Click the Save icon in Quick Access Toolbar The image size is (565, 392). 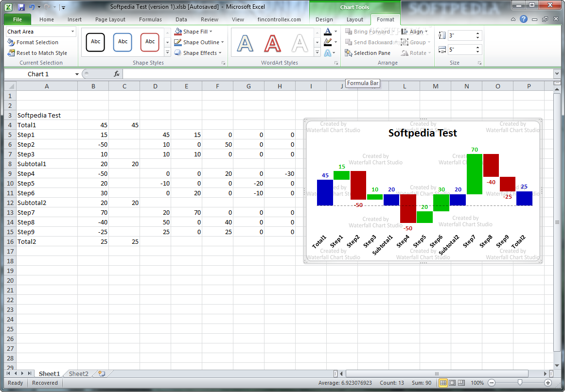(x=21, y=7)
